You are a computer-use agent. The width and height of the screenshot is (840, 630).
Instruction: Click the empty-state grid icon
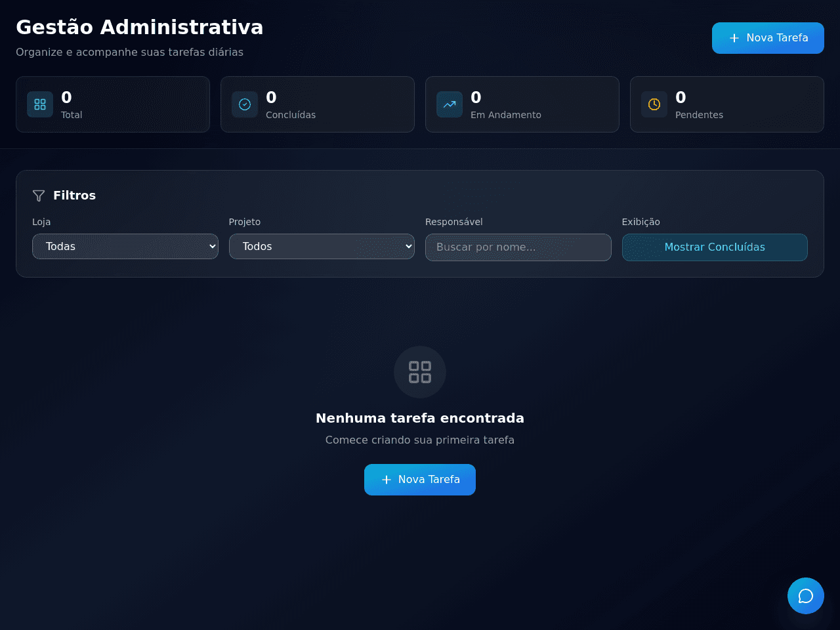coord(420,372)
